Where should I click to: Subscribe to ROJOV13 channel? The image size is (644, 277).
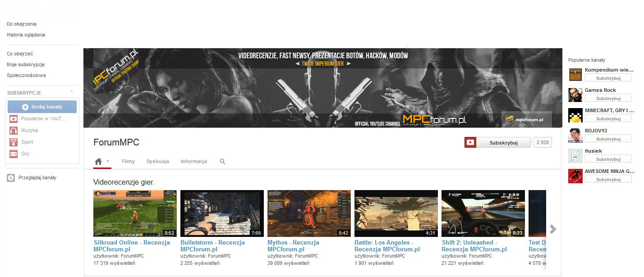(608, 139)
